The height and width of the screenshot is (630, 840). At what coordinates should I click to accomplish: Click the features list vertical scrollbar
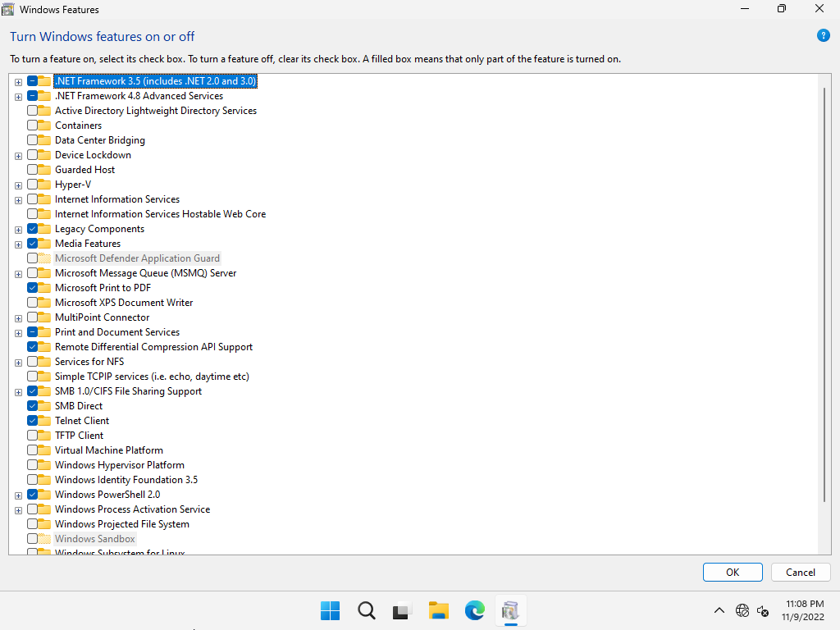tap(824, 295)
